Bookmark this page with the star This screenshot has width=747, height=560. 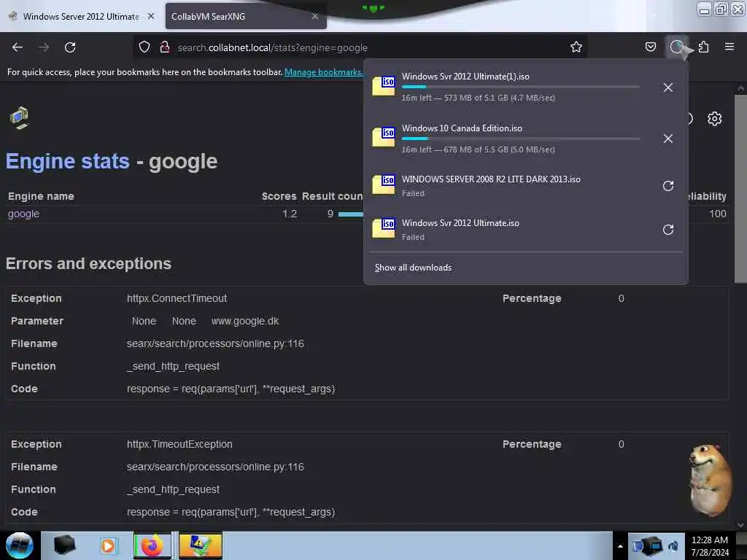point(576,47)
